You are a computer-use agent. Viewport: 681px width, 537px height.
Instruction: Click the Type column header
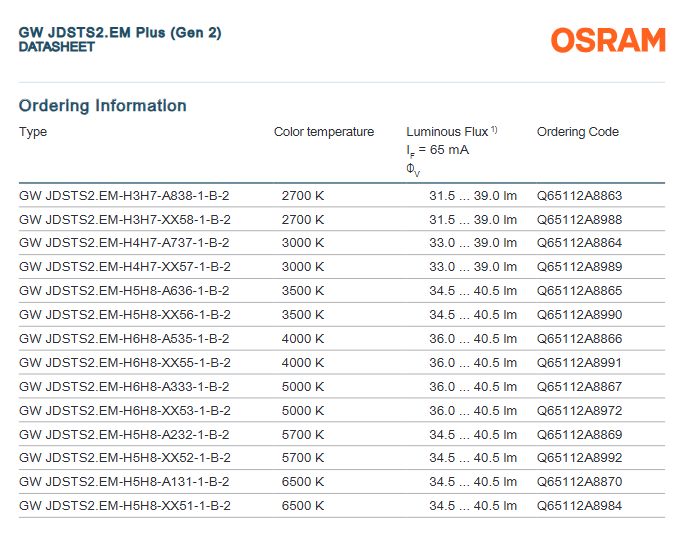pyautogui.click(x=33, y=132)
